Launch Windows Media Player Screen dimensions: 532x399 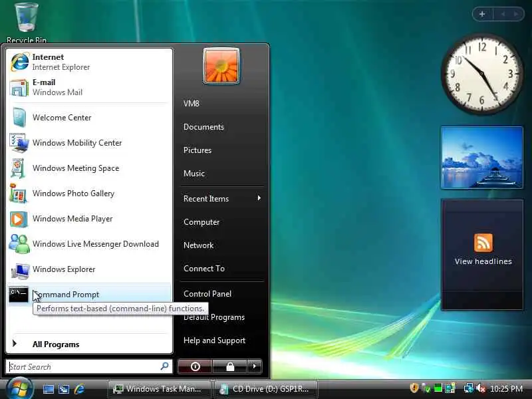(x=90, y=219)
